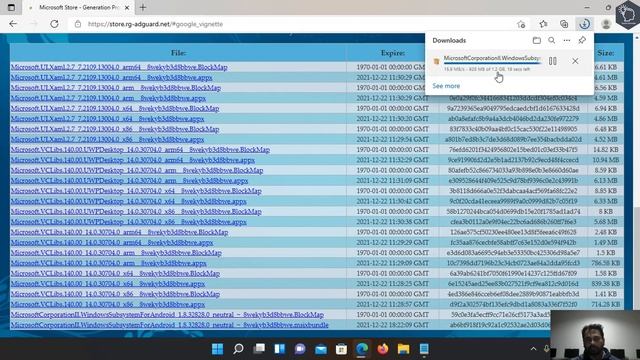
Task: Select the 14.82 KB size cell
Action: [x=606, y=150]
